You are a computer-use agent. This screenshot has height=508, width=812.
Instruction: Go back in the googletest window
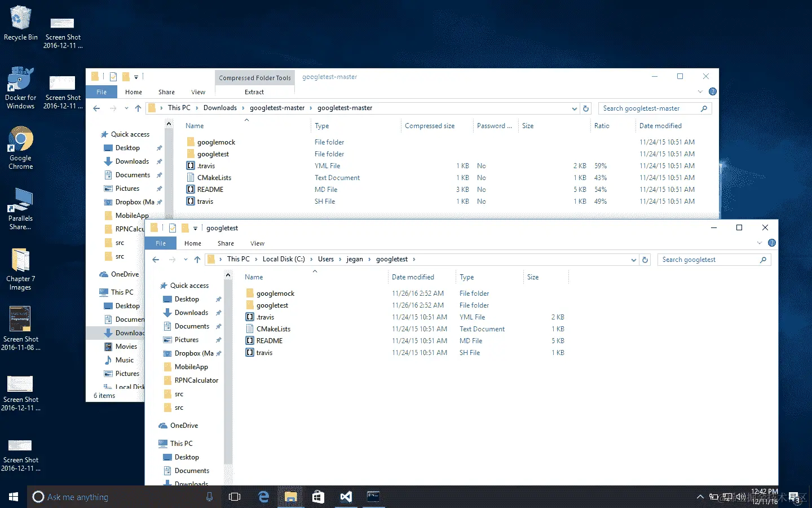coord(156,260)
